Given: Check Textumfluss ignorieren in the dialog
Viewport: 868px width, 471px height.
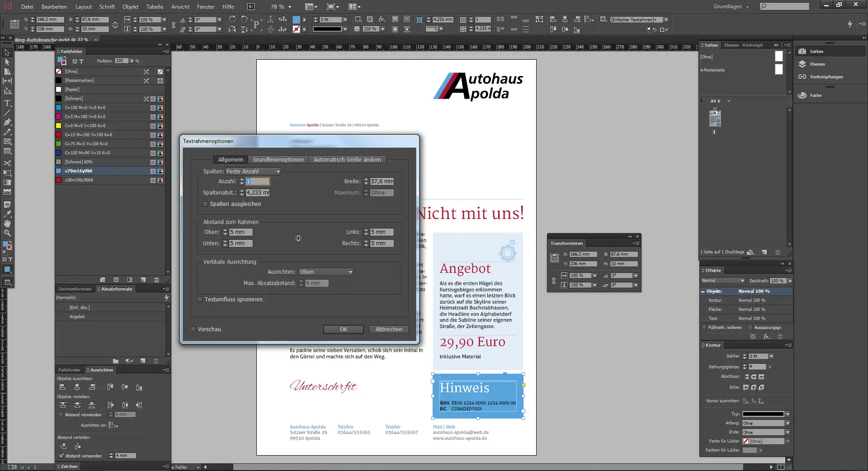Looking at the screenshot, I should (x=200, y=299).
